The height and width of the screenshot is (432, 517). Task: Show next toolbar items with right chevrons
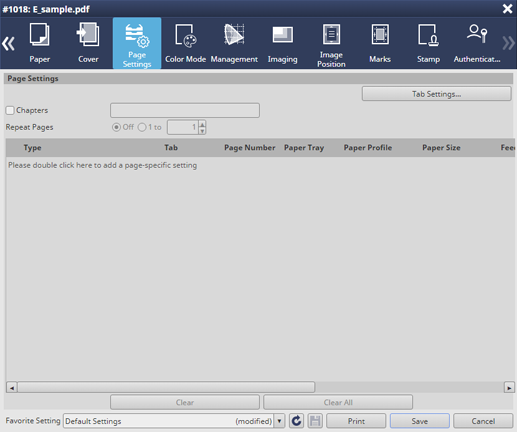pyautogui.click(x=509, y=43)
